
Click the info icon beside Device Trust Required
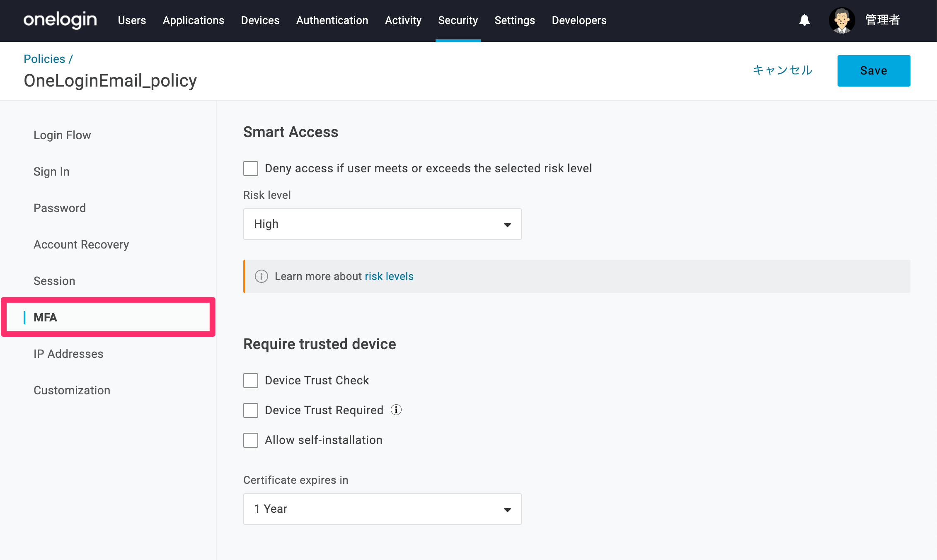pyautogui.click(x=396, y=410)
